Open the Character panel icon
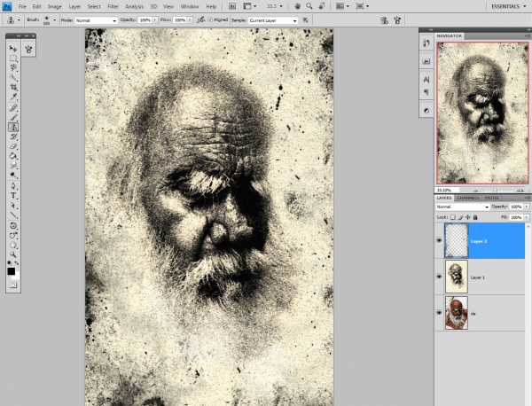The width and height of the screenshot is (532, 406). click(426, 80)
